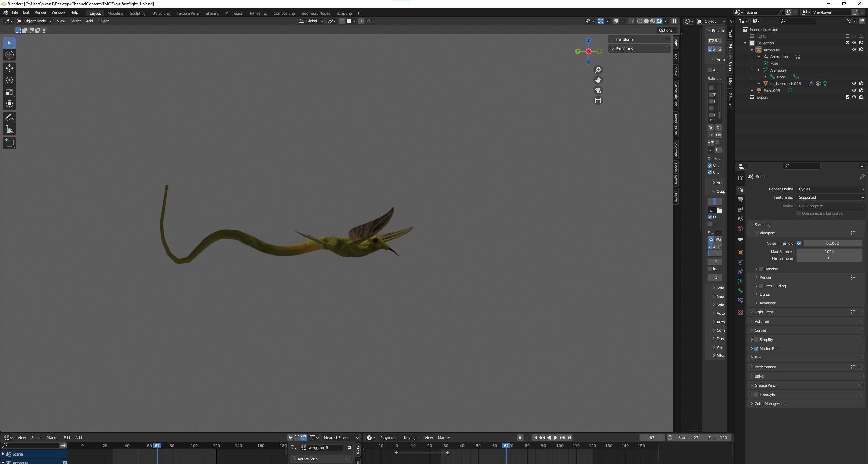Enable the Simplify checkbox
Screen dimensions: 868x464
756,340
